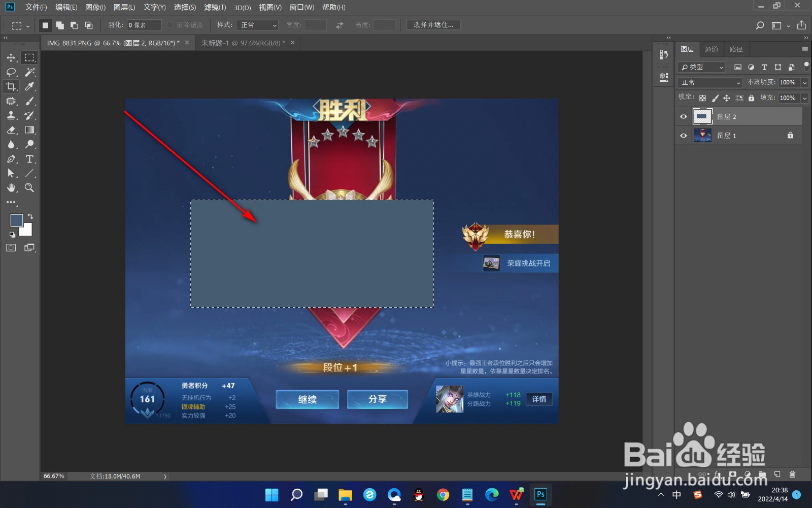Click the share icon in options bar
Screen dimensions: 812x508
[x=801, y=25]
